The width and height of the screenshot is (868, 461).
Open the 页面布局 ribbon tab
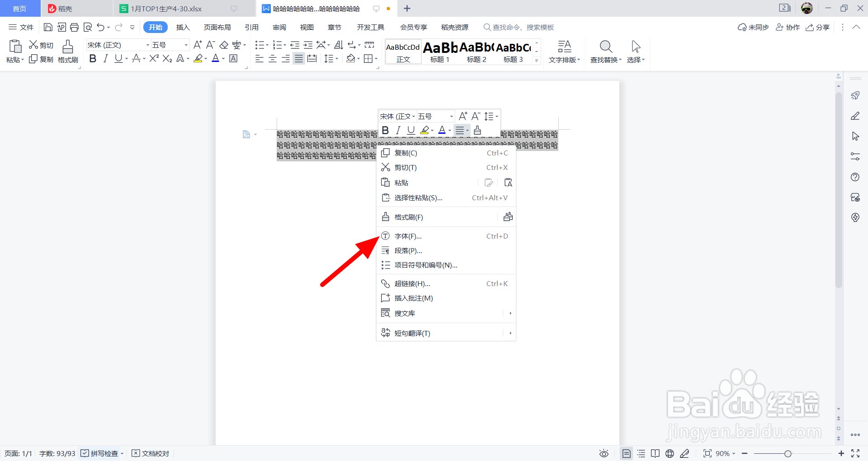click(x=217, y=28)
